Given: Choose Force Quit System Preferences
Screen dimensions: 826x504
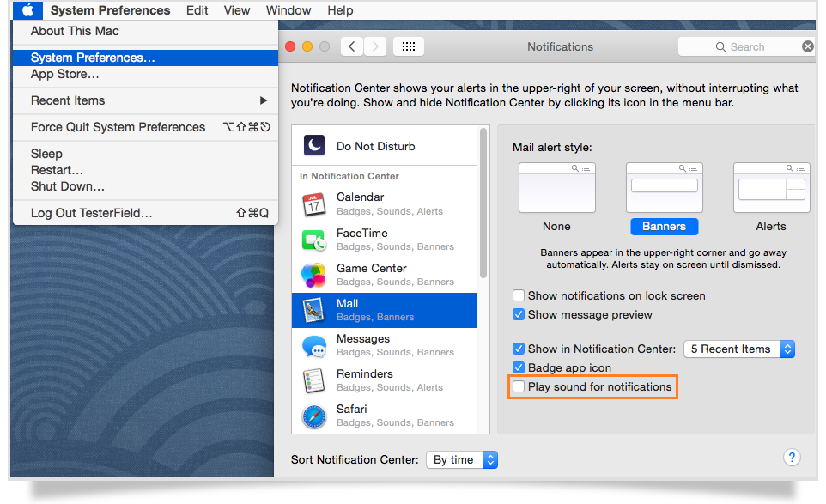Looking at the screenshot, I should (145, 127).
